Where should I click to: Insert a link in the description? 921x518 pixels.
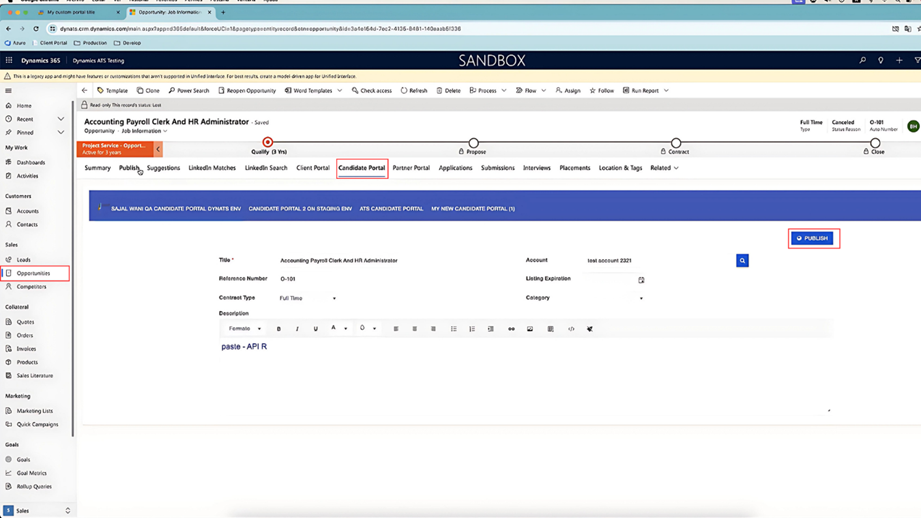[511, 329]
